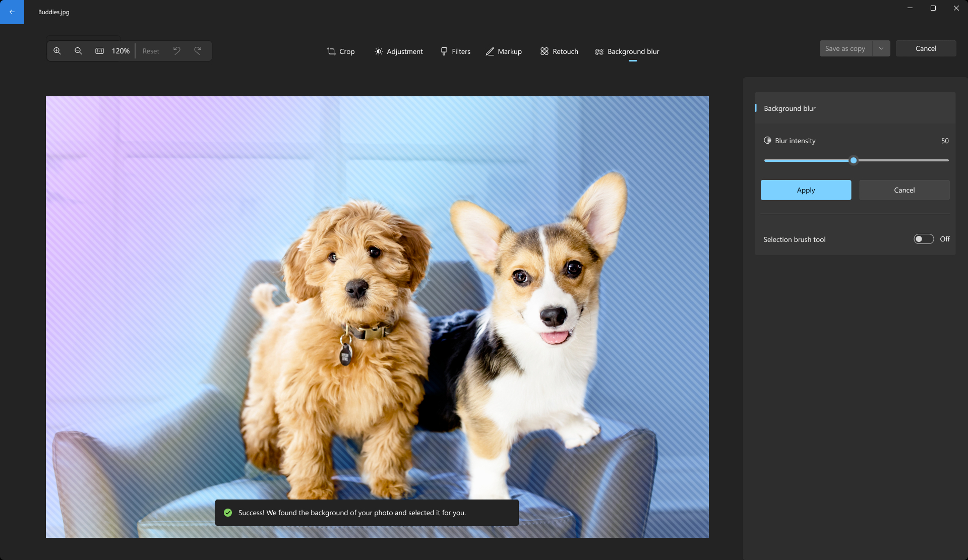The image size is (968, 560).
Task: Enable Selection brush tool toggle
Action: coord(923,238)
